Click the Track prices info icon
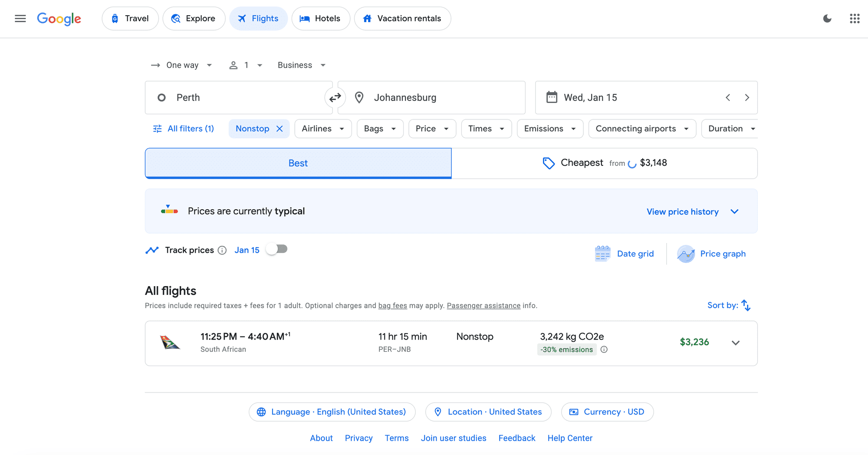 click(x=222, y=250)
